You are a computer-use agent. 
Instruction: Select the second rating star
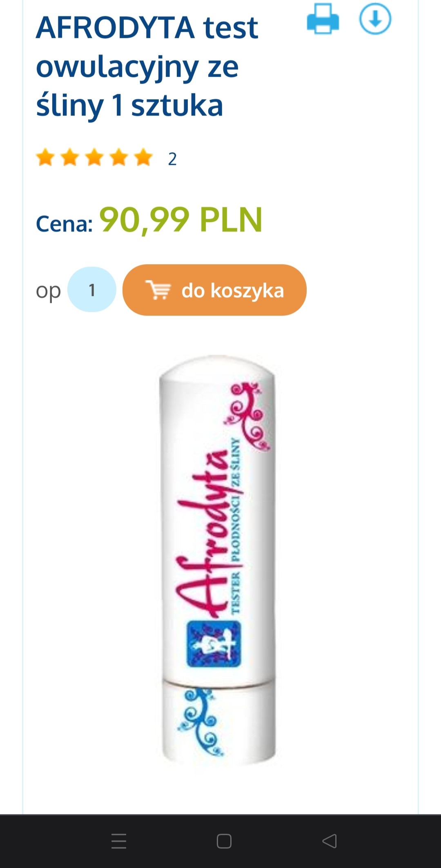[x=70, y=158]
